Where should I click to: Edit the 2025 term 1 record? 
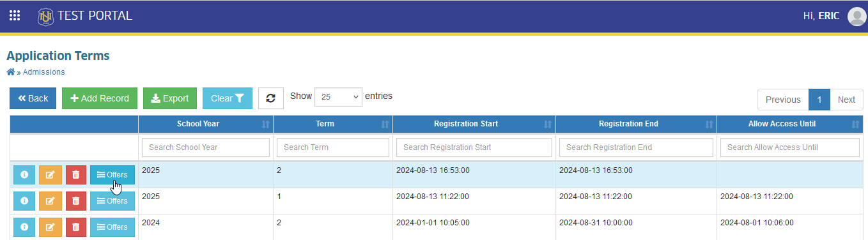click(50, 201)
